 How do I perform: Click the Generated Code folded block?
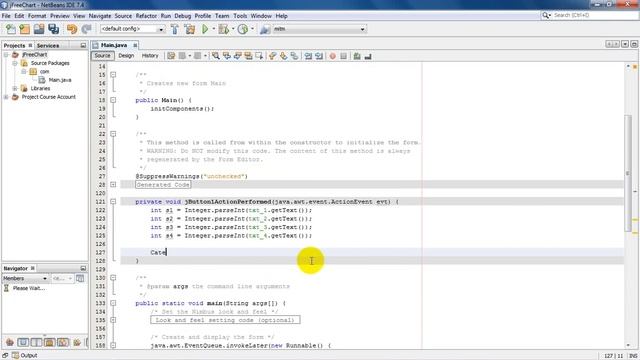(x=163, y=185)
